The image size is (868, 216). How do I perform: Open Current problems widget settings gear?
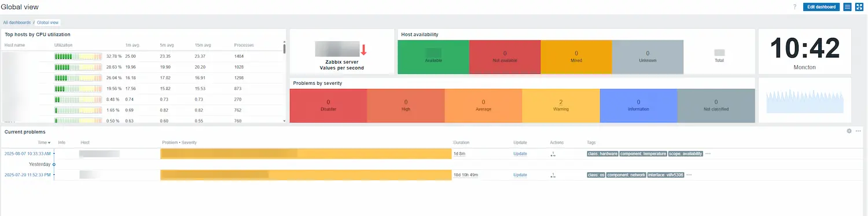849,131
